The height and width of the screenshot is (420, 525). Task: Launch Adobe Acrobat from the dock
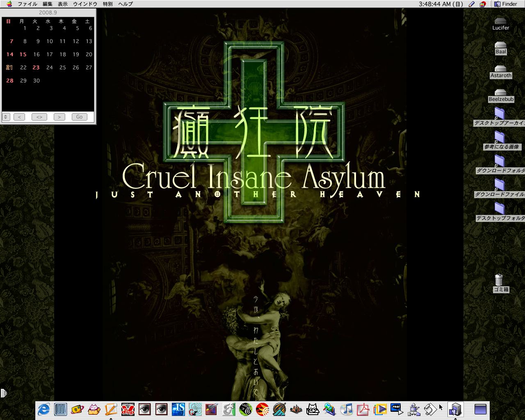[363, 409]
